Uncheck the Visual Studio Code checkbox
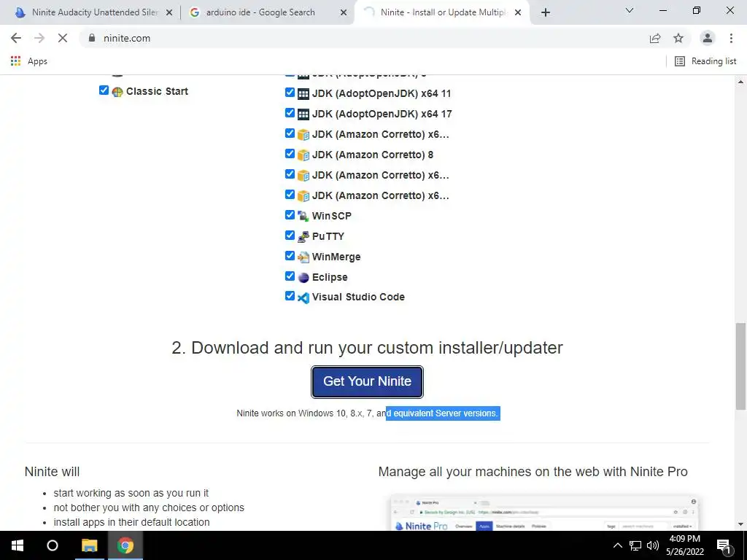 pos(290,296)
